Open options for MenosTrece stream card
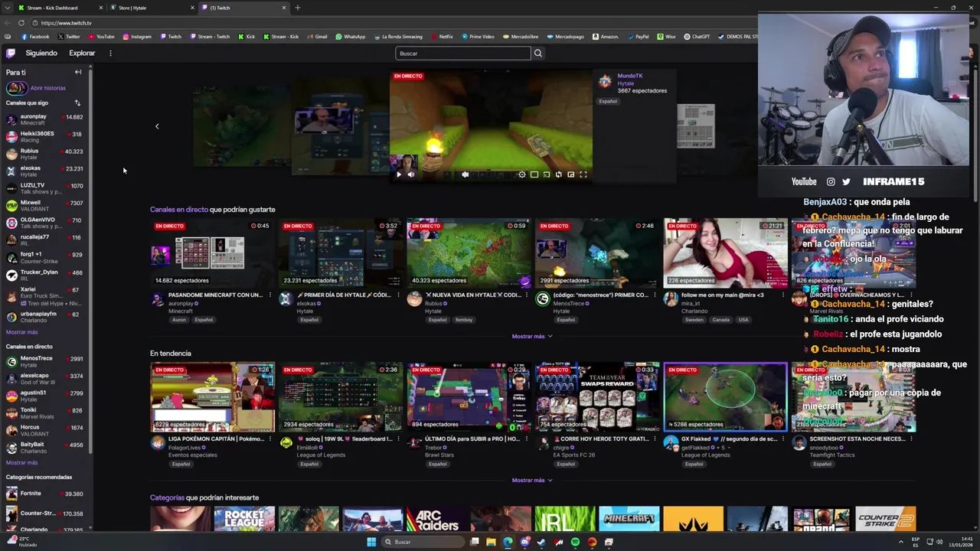 (x=655, y=295)
